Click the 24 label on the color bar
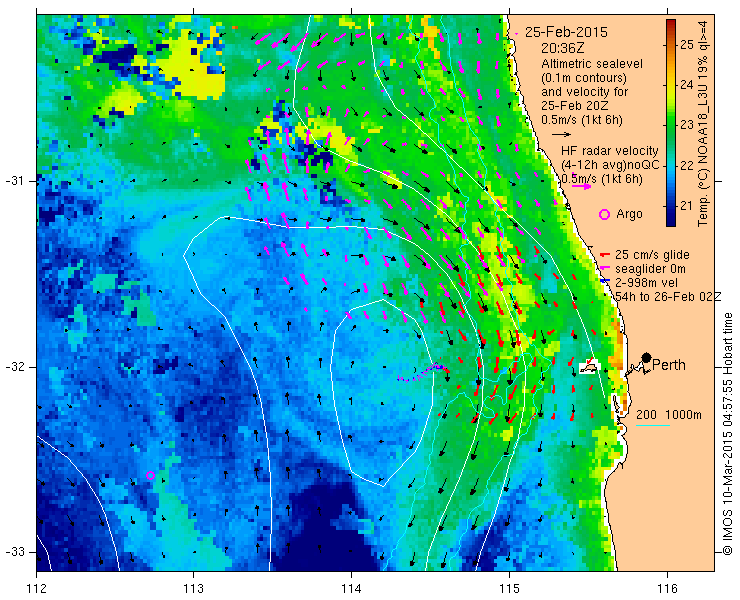740x600 pixels. [687, 85]
